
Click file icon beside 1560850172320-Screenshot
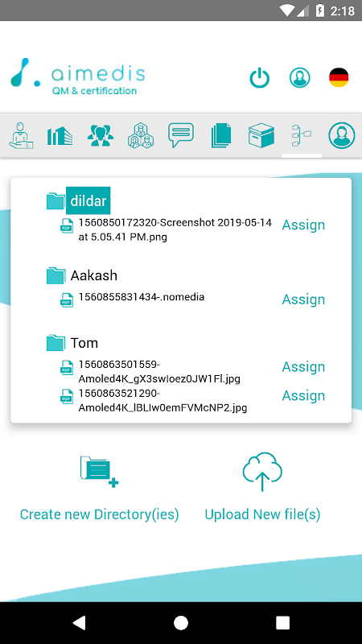tap(67, 225)
